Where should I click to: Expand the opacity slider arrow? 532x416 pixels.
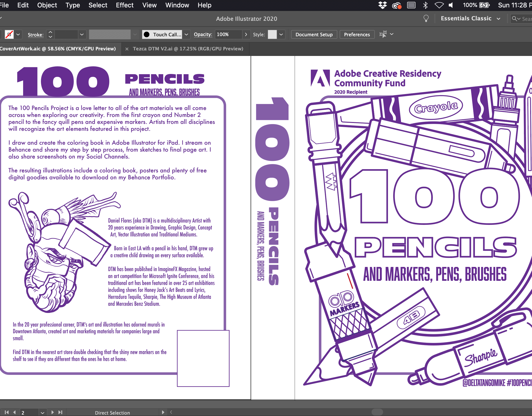pyautogui.click(x=246, y=34)
